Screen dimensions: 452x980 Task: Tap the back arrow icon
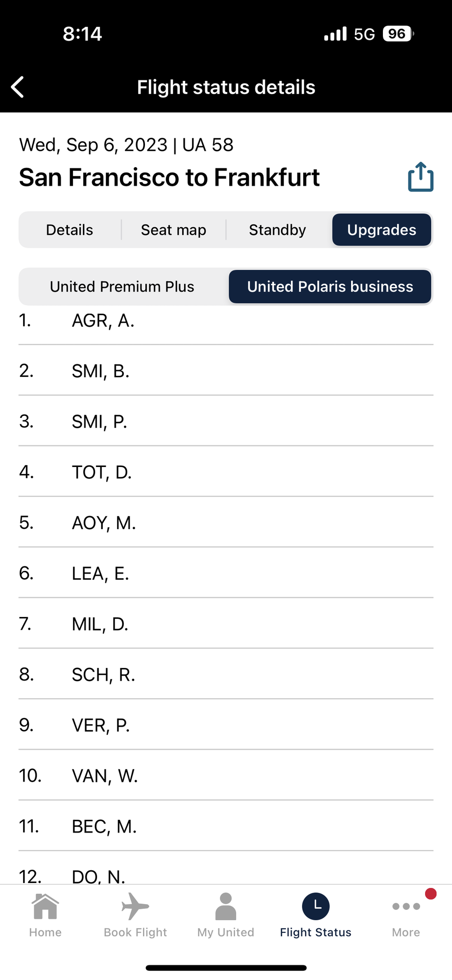(x=18, y=87)
